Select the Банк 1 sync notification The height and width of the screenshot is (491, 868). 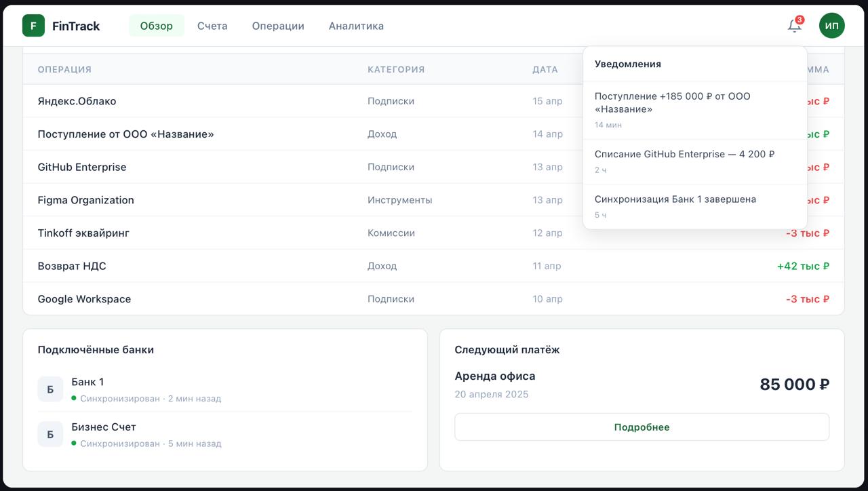tap(694, 206)
